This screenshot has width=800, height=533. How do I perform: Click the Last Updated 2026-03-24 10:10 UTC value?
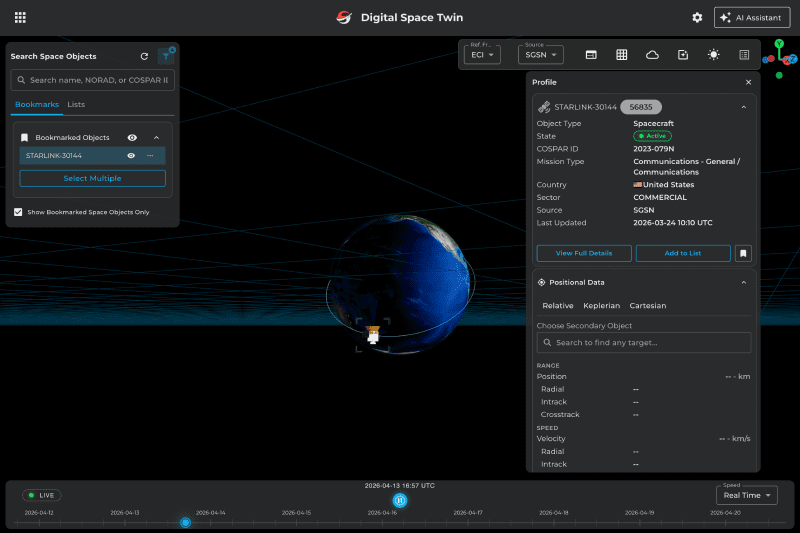(x=672, y=223)
